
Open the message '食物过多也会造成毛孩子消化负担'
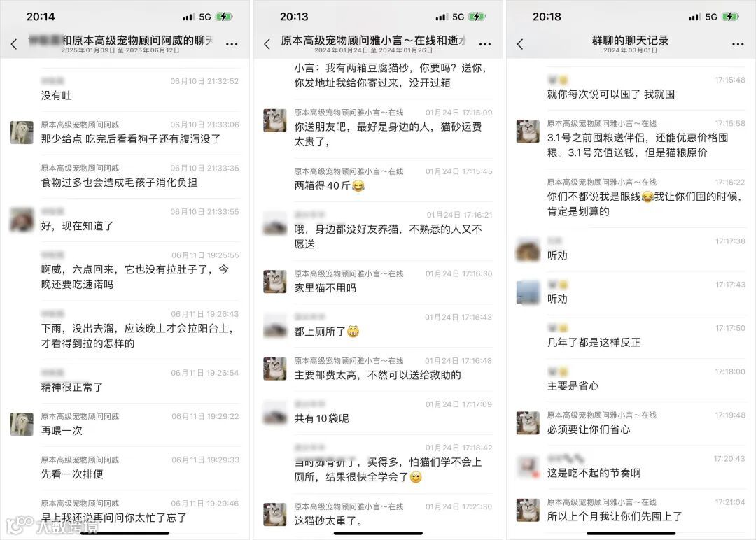(x=119, y=183)
